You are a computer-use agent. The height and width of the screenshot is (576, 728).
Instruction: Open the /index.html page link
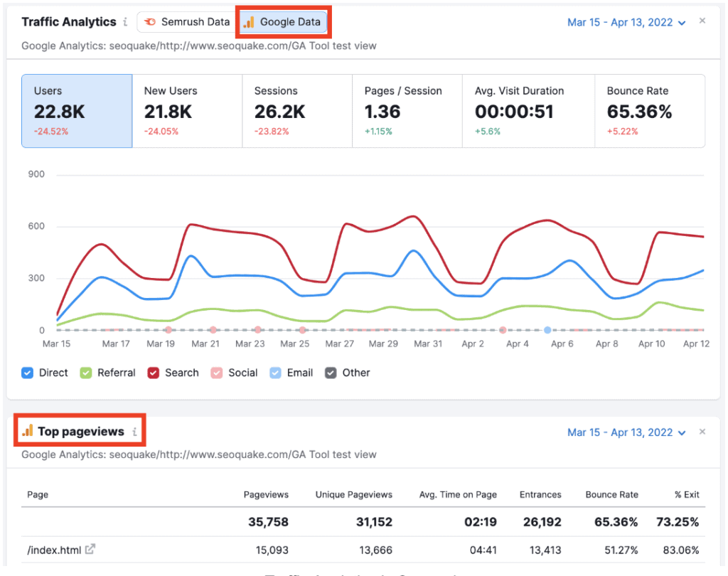pyautogui.click(x=55, y=550)
